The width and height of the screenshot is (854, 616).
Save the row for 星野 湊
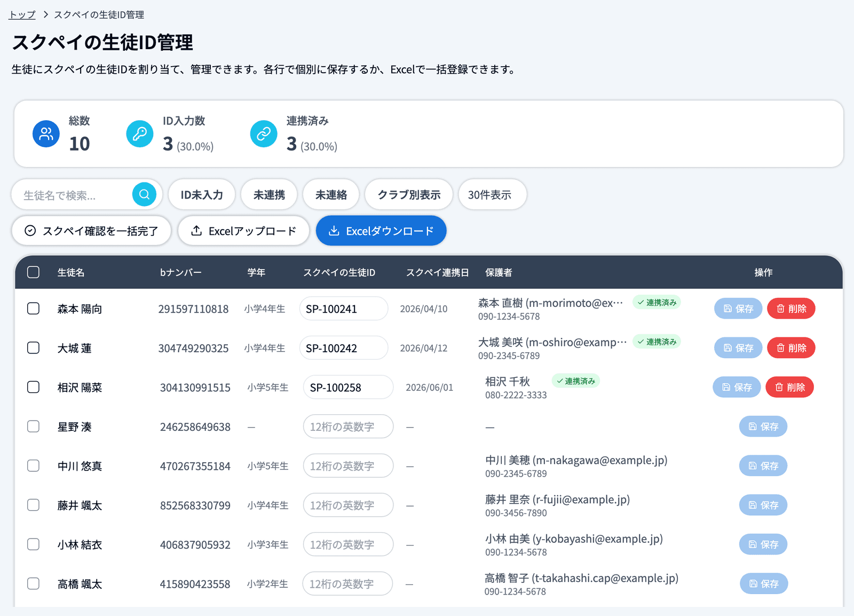pos(763,427)
